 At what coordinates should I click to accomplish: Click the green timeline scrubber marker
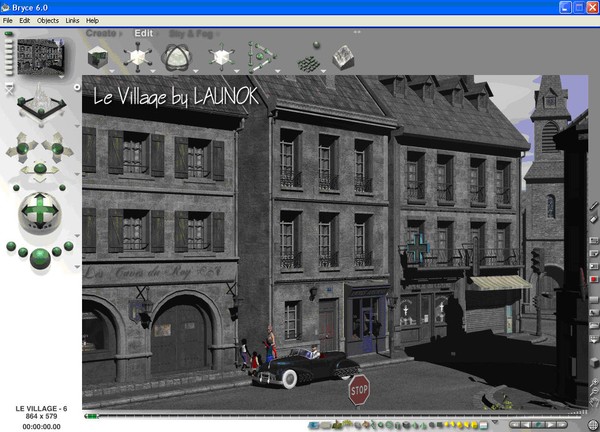(x=91, y=416)
